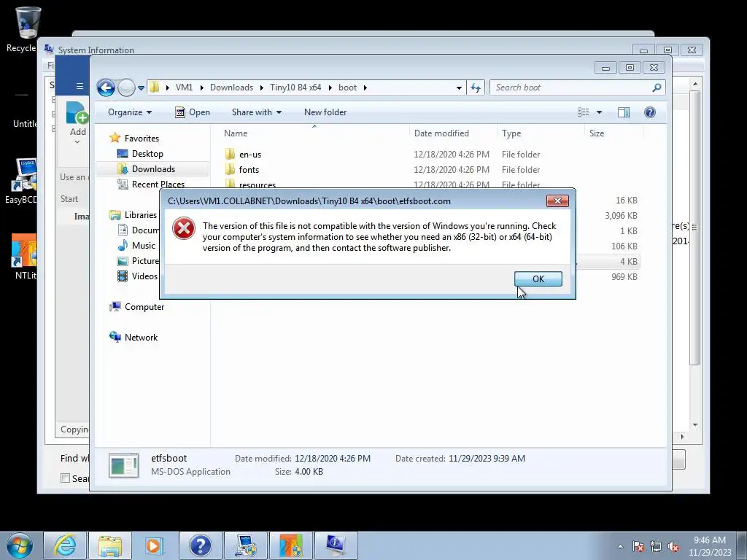This screenshot has width=747, height=560.
Task: Switch to the NTLite taskbar button
Action: pyautogui.click(x=290, y=545)
